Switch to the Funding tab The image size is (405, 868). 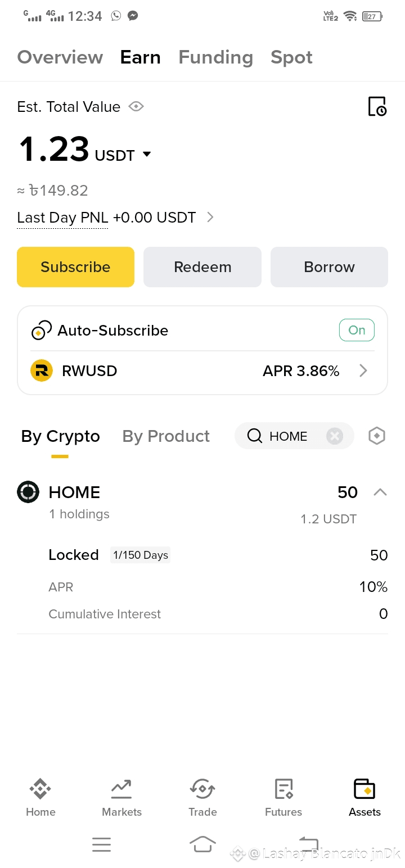click(x=215, y=57)
